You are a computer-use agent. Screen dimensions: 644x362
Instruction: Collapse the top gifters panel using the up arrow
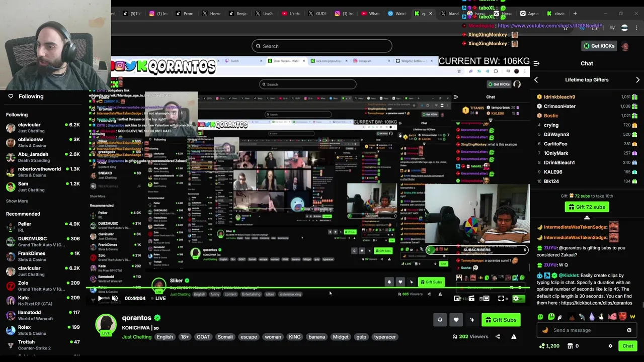click(x=587, y=218)
